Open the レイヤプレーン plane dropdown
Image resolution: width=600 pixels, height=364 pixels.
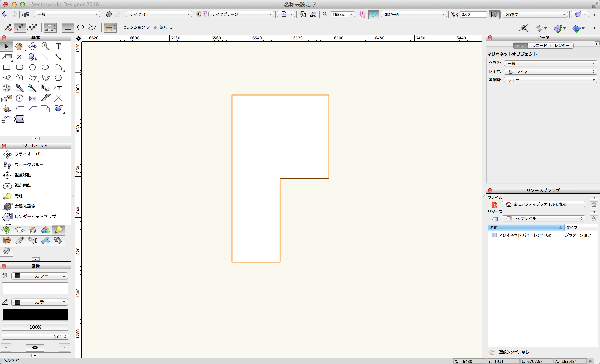pos(241,14)
